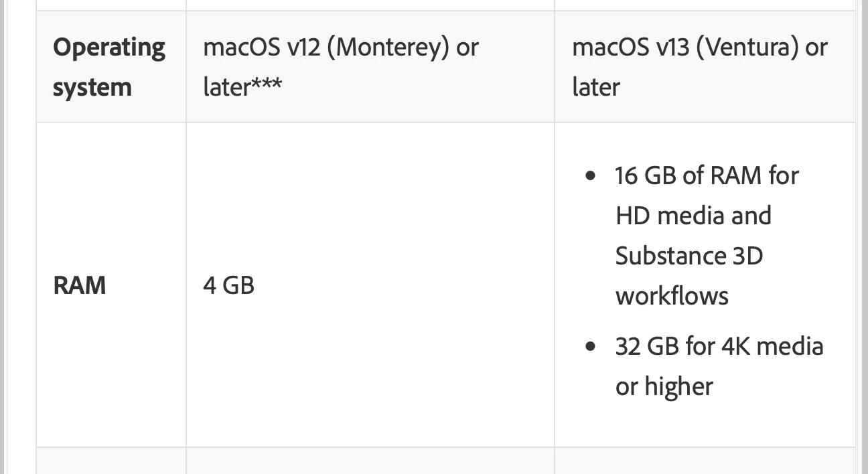This screenshot has width=868, height=474.
Task: Click the words or higher
Action: click(664, 386)
